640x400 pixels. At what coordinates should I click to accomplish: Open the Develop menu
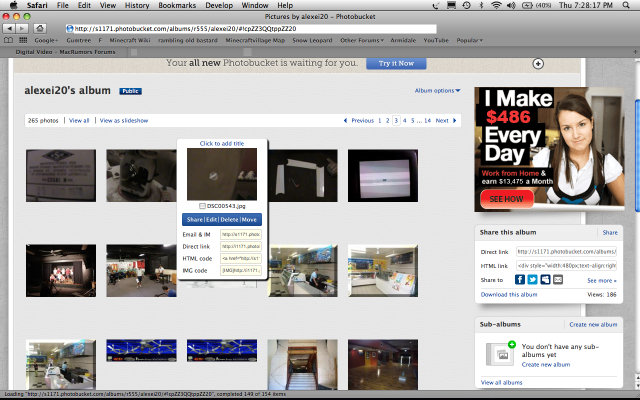coord(219,5)
